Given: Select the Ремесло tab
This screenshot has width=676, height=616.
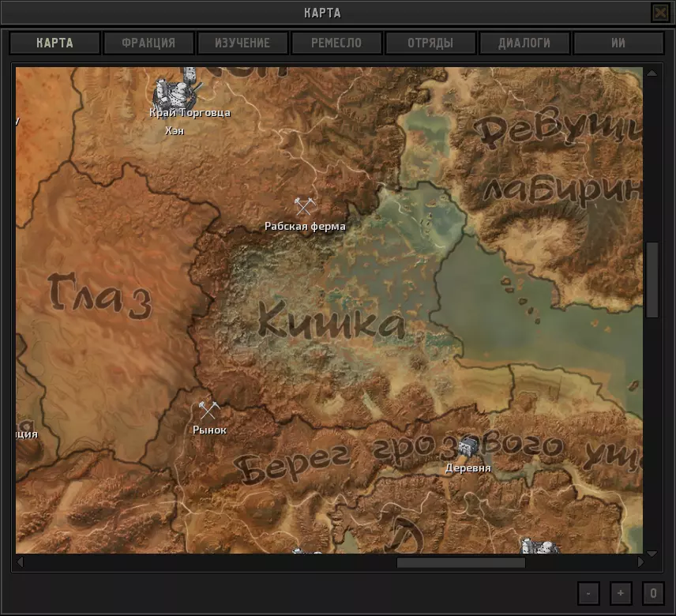Looking at the screenshot, I should coord(336,43).
